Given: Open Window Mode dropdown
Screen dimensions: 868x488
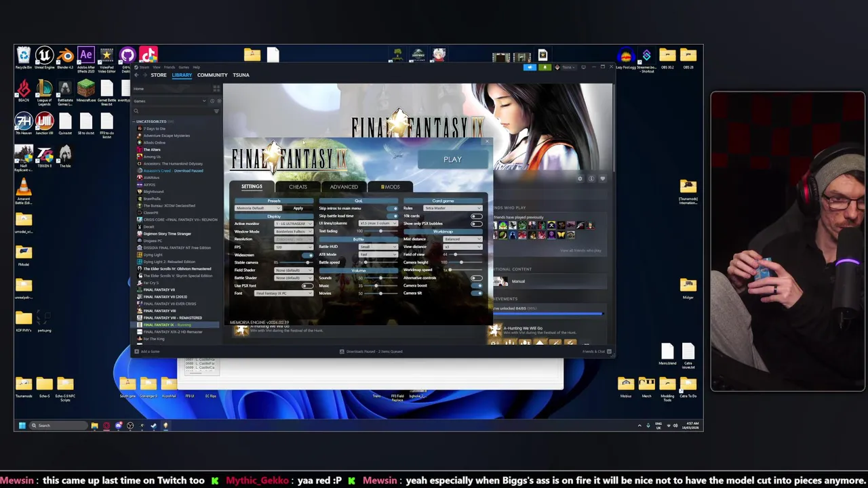Looking at the screenshot, I should pyautogui.click(x=293, y=231).
